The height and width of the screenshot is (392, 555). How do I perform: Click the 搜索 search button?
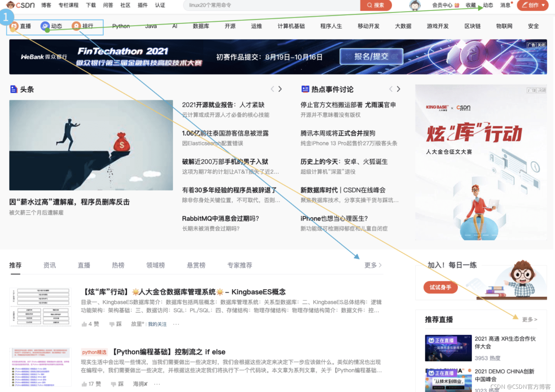tap(376, 5)
